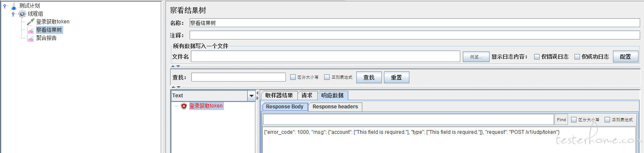Collapse the 线程组 tree node

(13, 14)
